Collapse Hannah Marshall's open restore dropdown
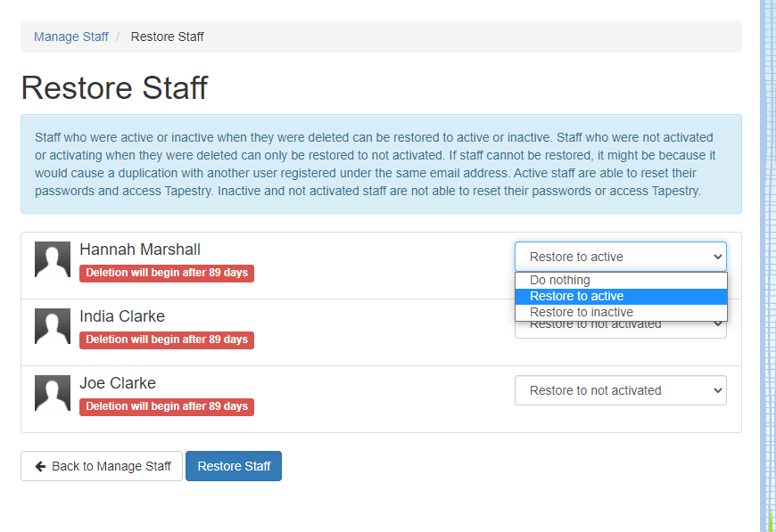776x532 pixels. click(x=620, y=257)
